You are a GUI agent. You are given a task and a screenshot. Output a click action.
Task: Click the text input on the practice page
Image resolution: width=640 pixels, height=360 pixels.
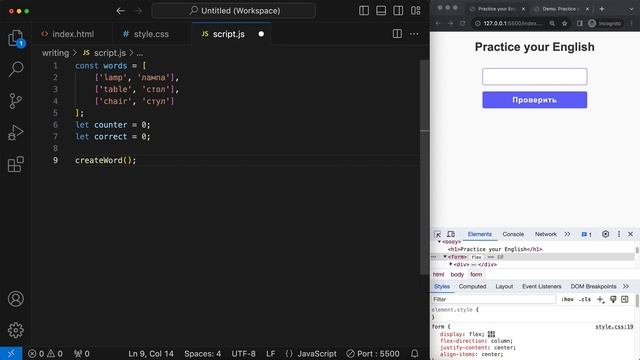point(535,77)
